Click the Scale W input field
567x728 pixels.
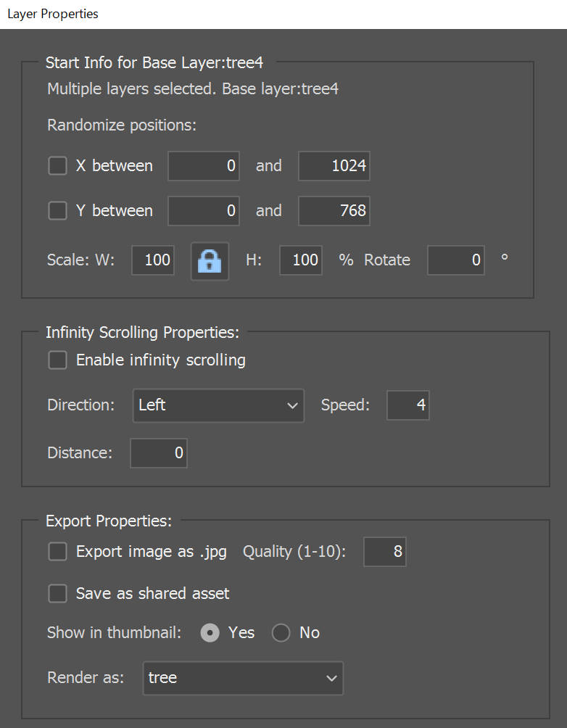(153, 260)
